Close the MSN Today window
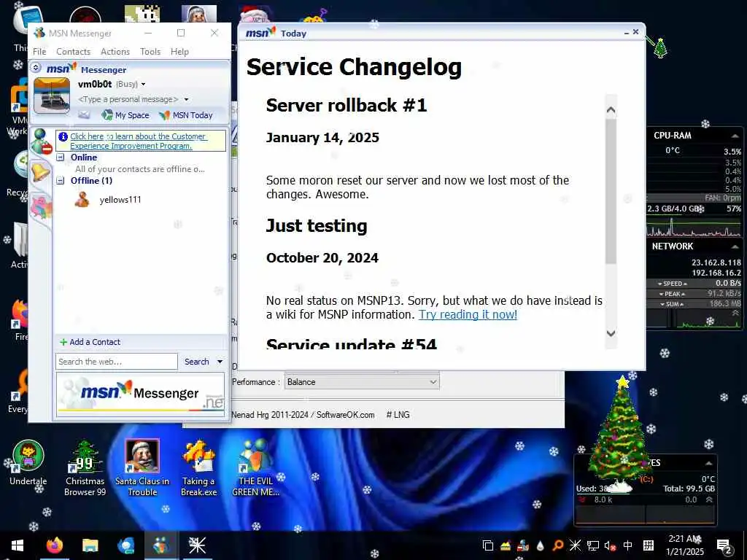This screenshot has height=560, width=747. 635,32
